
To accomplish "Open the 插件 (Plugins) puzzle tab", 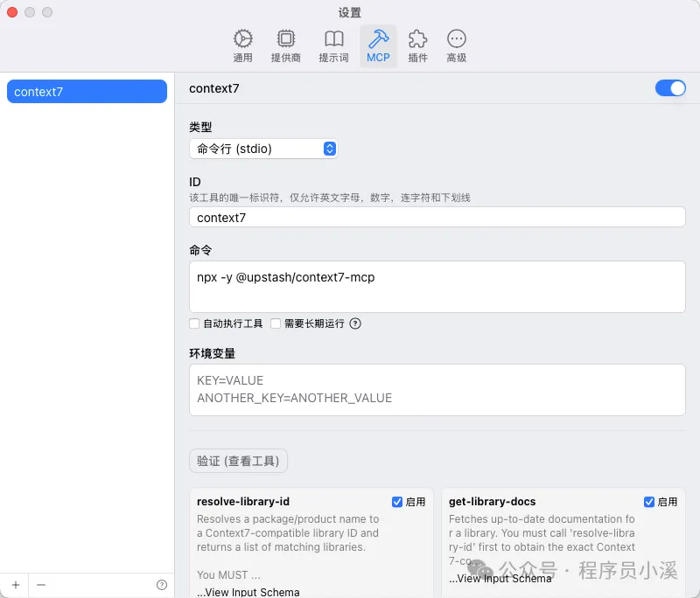I will click(418, 46).
